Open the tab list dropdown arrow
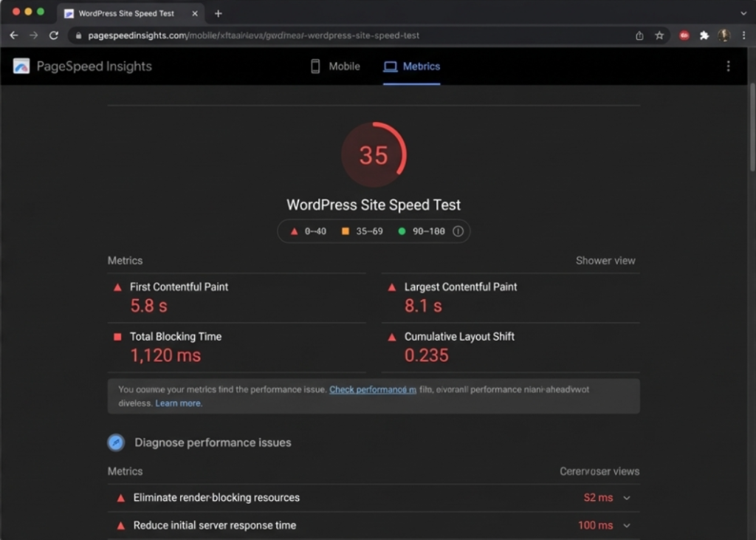The height and width of the screenshot is (540, 756). [x=743, y=13]
